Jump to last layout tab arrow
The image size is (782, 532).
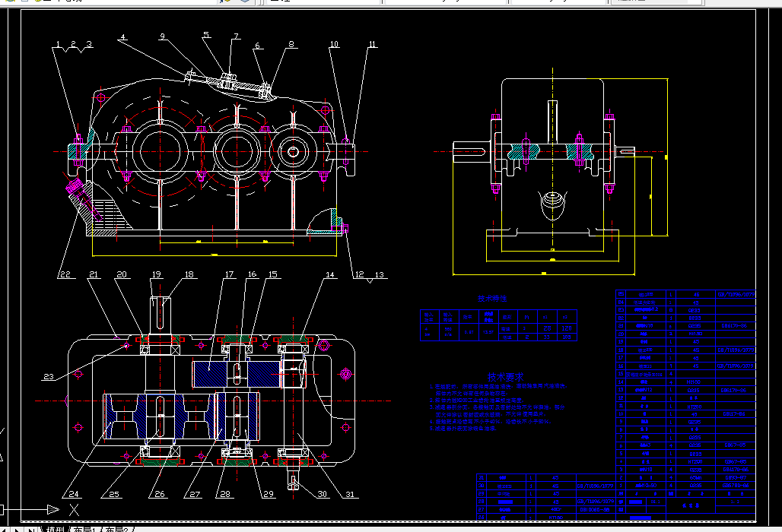pyautogui.click(x=31, y=530)
